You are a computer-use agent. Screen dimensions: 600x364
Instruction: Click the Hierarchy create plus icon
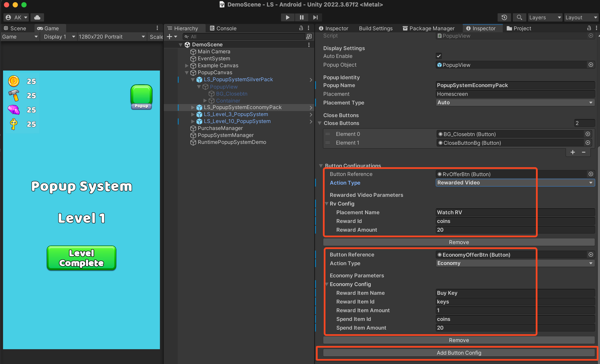click(170, 37)
